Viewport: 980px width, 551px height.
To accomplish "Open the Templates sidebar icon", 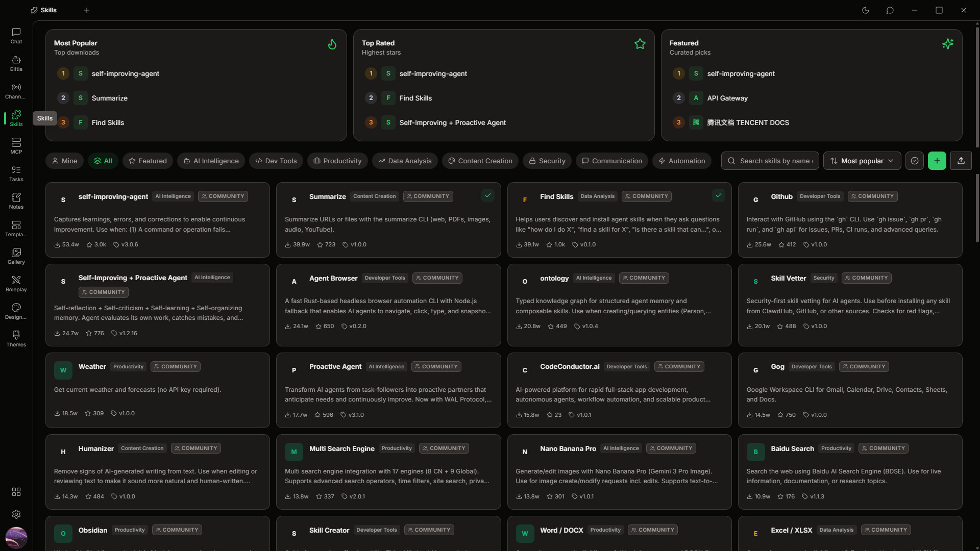I will [x=16, y=229].
